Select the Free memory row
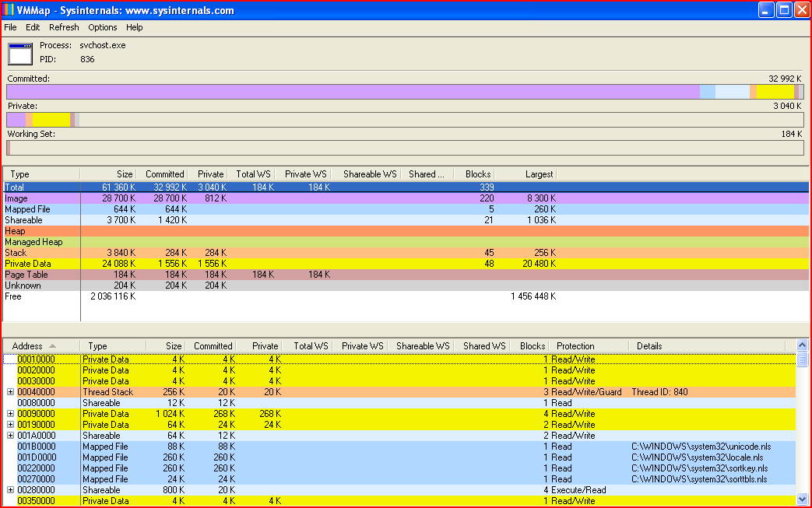The width and height of the screenshot is (812, 508). point(406,296)
